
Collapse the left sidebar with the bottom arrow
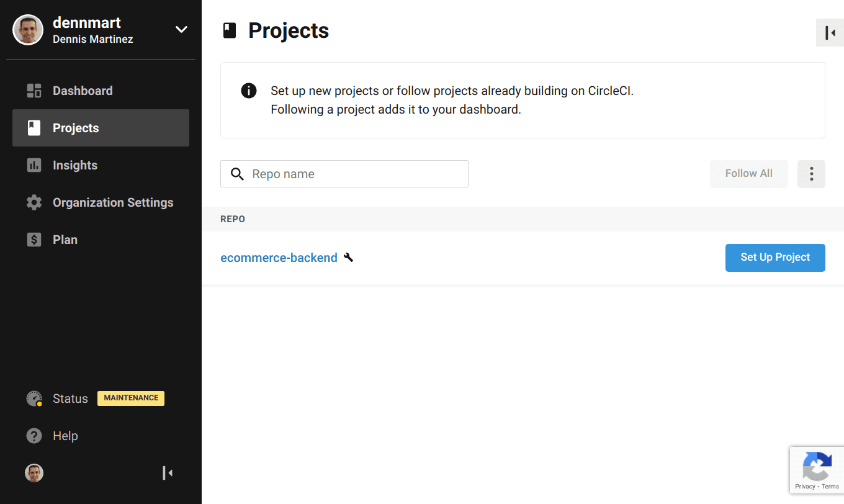click(167, 472)
